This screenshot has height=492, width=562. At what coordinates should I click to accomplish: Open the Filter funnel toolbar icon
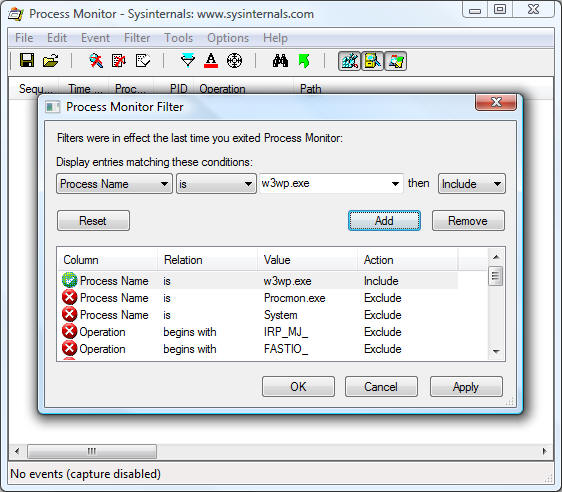188,61
